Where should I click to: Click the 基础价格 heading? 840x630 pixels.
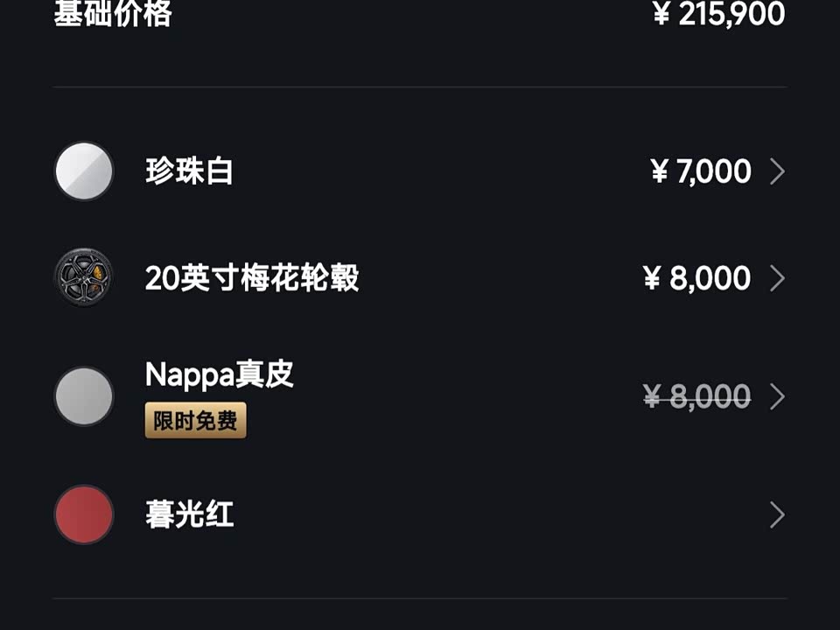click(x=113, y=13)
